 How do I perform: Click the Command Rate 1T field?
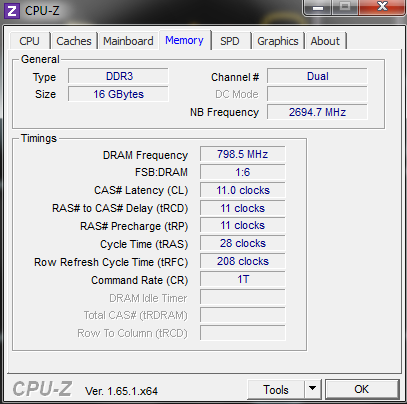(x=243, y=279)
